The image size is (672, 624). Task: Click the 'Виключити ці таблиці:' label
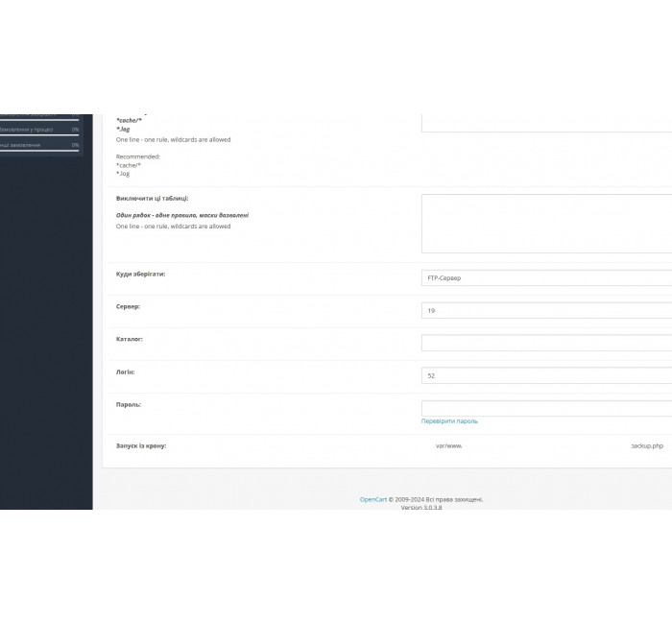152,199
